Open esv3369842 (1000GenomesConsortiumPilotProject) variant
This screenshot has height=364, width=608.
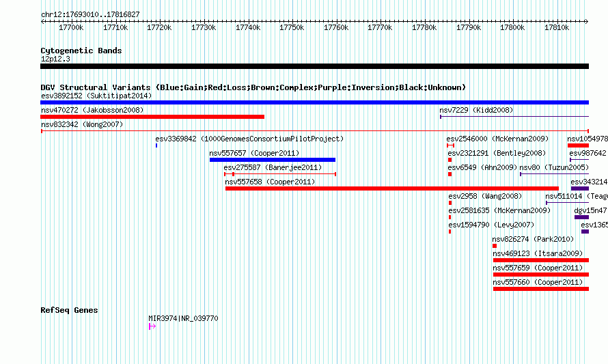click(x=250, y=139)
